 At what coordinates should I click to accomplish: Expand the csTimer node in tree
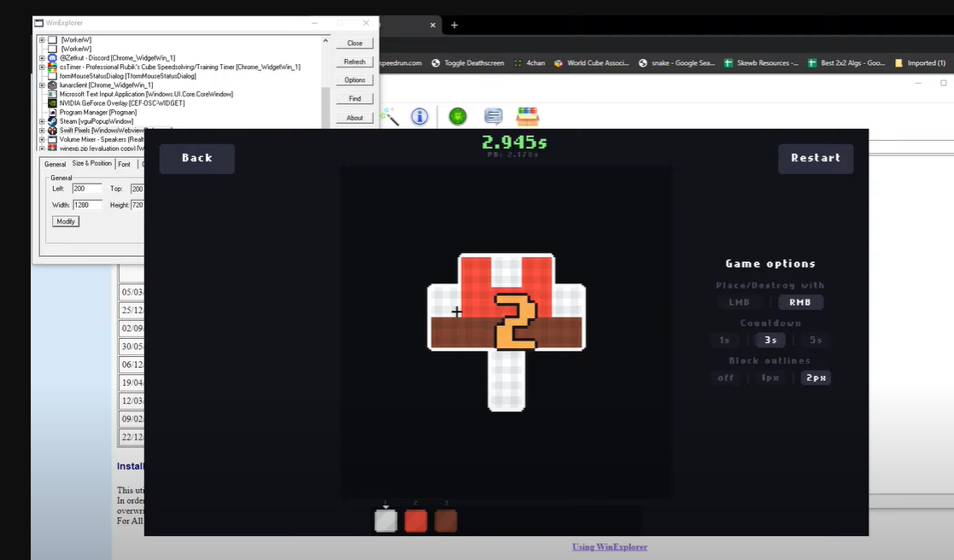coord(42,67)
